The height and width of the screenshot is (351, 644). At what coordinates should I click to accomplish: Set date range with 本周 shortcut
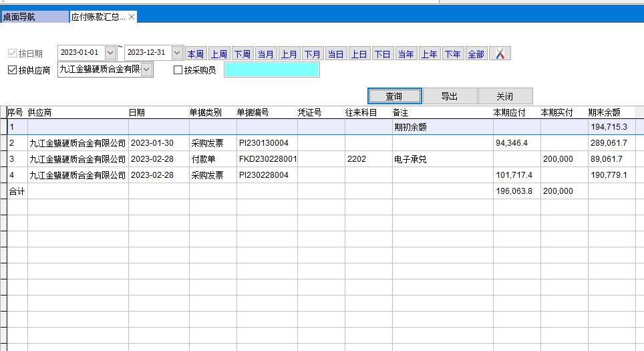[196, 54]
